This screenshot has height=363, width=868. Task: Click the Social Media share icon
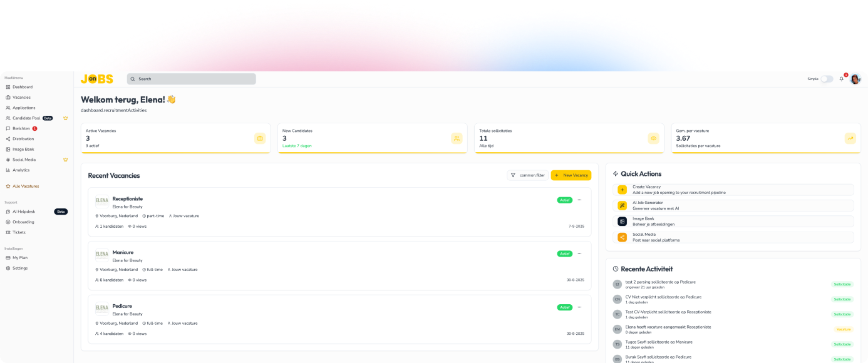tap(622, 237)
